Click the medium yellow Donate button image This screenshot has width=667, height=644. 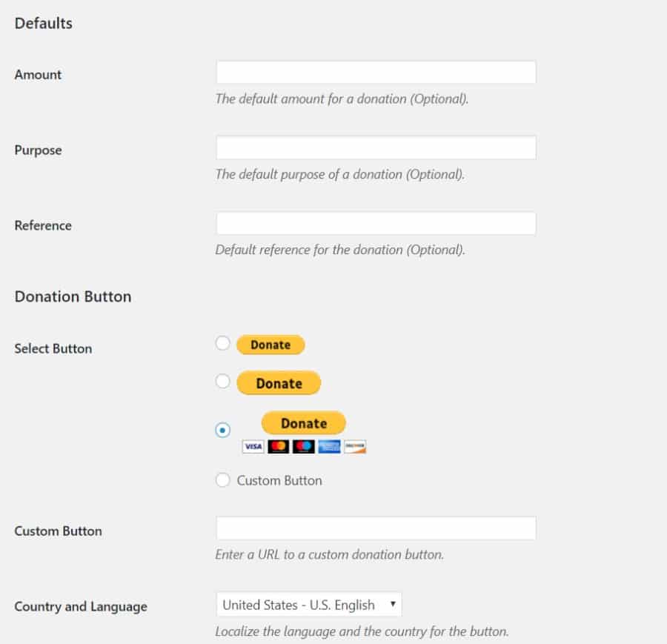point(279,383)
